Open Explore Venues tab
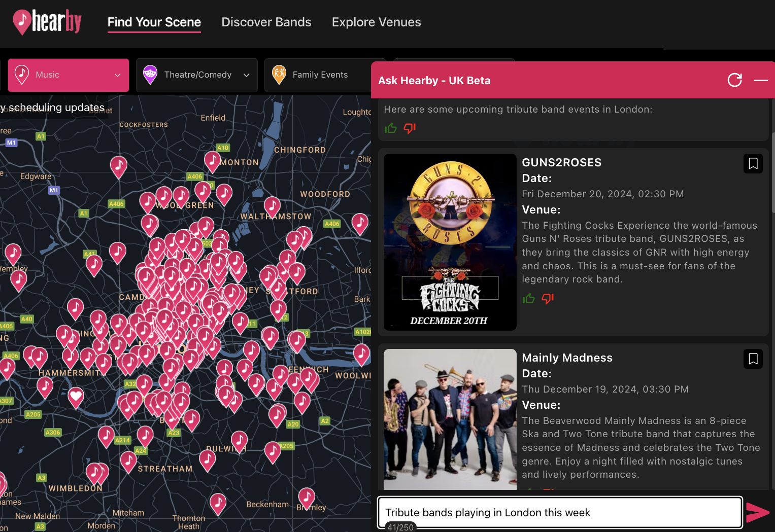This screenshot has height=532, width=775. [377, 22]
